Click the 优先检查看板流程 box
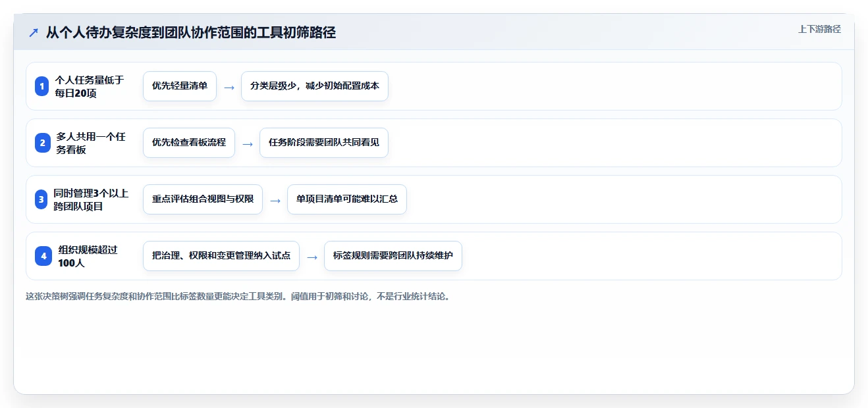 pyautogui.click(x=189, y=143)
